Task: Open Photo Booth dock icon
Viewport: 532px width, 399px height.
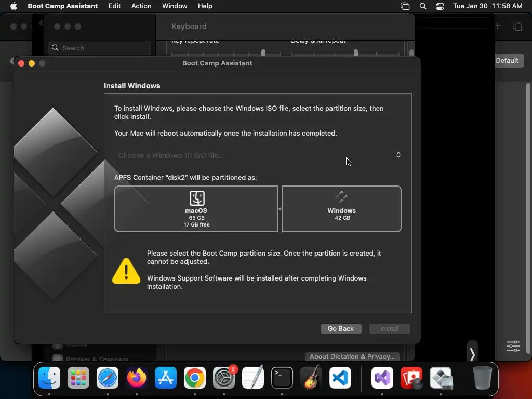Action: [411, 378]
